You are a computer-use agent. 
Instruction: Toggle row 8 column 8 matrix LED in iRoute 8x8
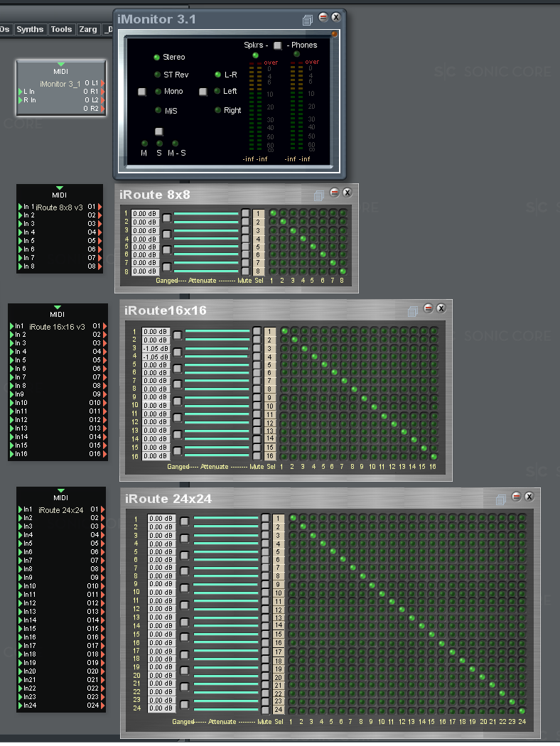coord(343,271)
